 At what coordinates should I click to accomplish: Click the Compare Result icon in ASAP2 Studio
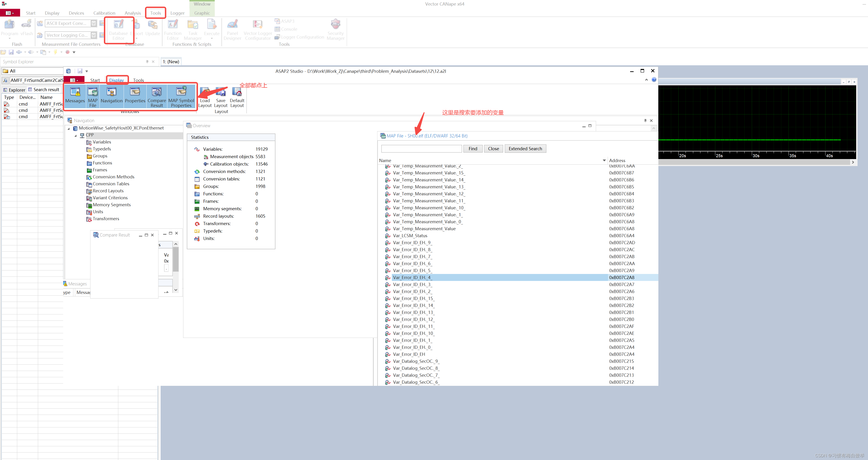156,96
